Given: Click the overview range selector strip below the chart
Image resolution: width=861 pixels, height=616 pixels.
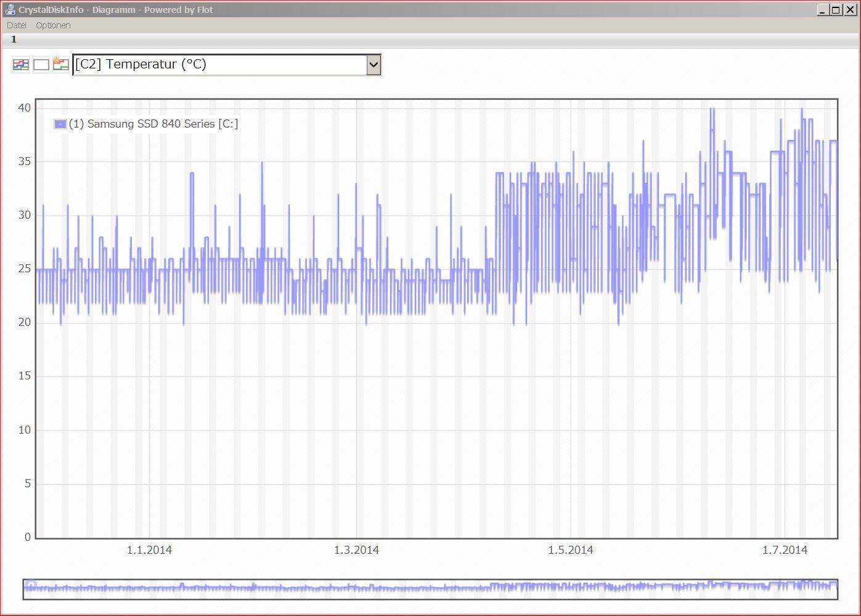Looking at the screenshot, I should (x=430, y=589).
